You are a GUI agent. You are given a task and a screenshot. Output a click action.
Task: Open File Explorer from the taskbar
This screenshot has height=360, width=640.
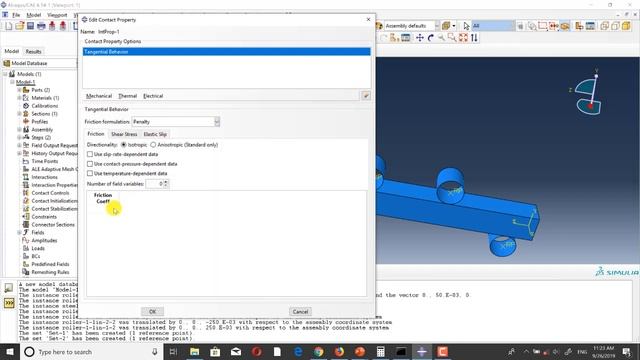pyautogui.click(x=195, y=351)
